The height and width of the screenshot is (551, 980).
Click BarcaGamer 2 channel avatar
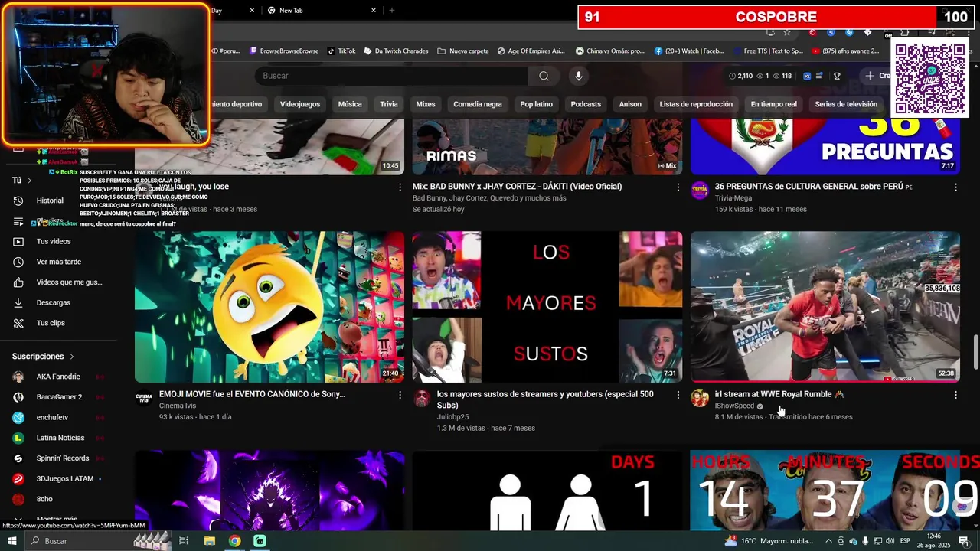[18, 397]
